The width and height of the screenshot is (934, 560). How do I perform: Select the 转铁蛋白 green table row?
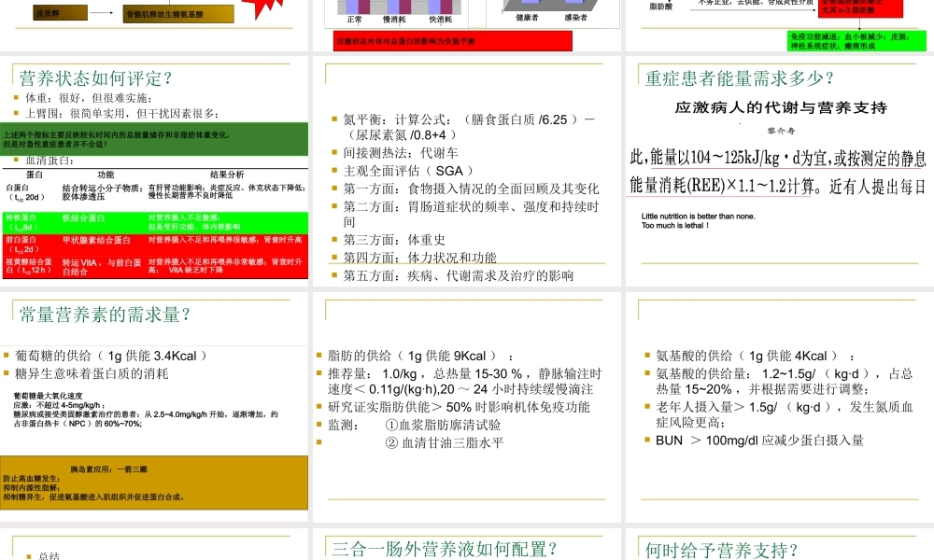pos(154,219)
